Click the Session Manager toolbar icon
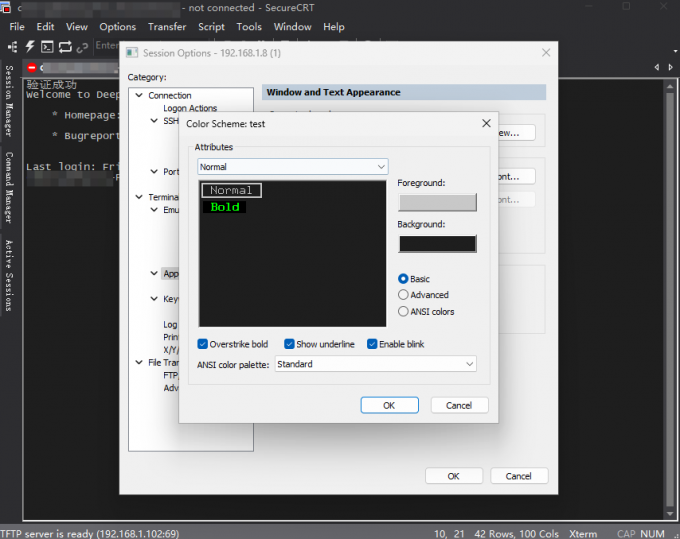 [13, 46]
